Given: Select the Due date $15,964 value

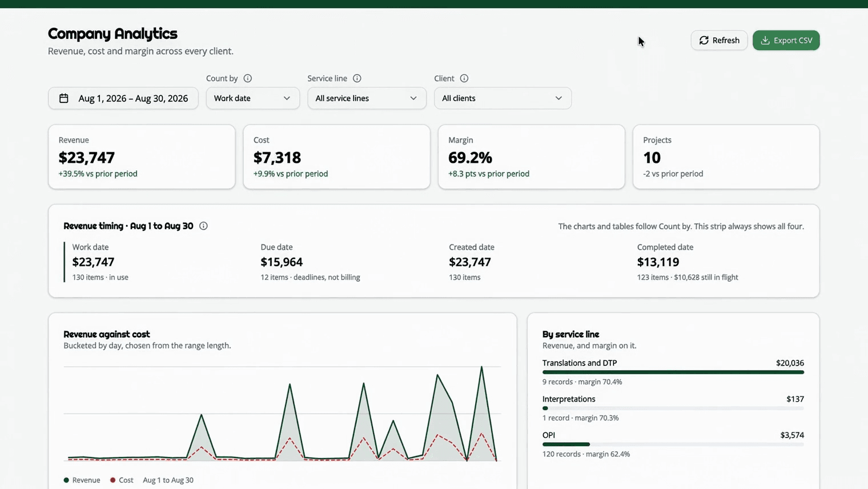Looking at the screenshot, I should click(282, 262).
